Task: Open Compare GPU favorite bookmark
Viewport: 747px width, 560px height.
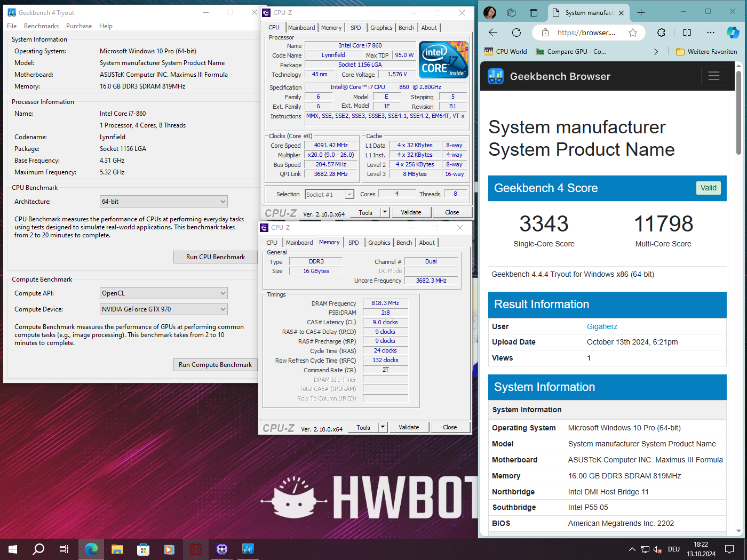Action: pos(571,52)
